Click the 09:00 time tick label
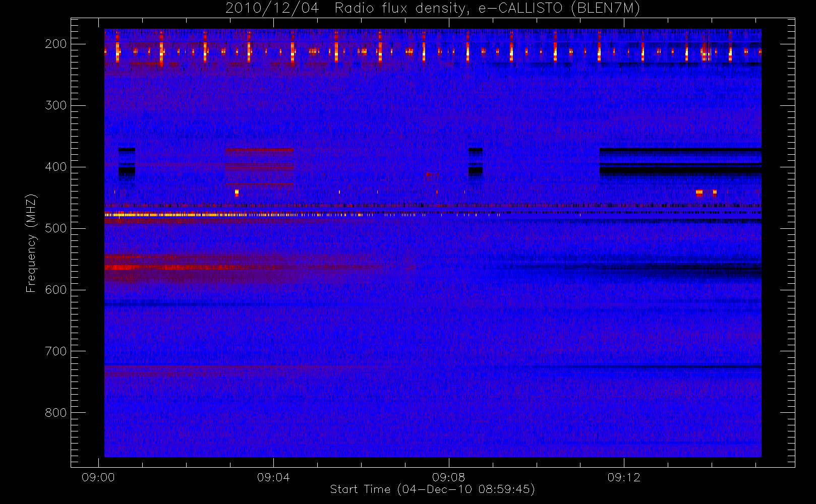The height and width of the screenshot is (504, 816). [x=98, y=477]
